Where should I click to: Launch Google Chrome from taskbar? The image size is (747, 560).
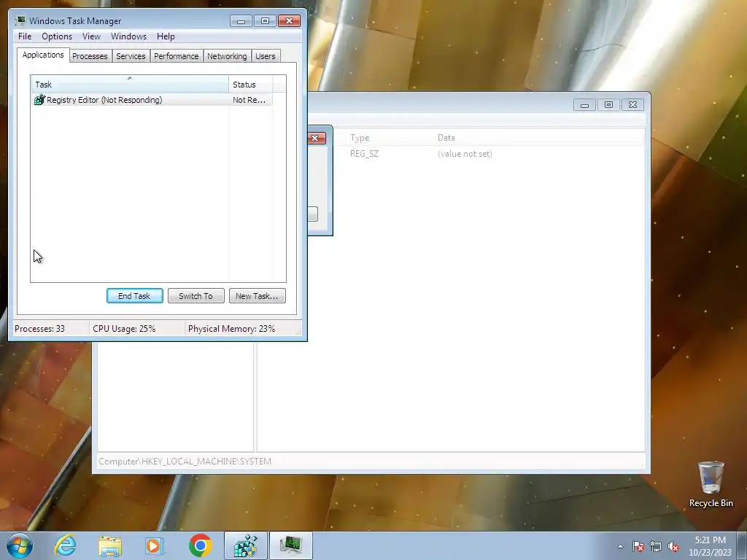pyautogui.click(x=200, y=545)
